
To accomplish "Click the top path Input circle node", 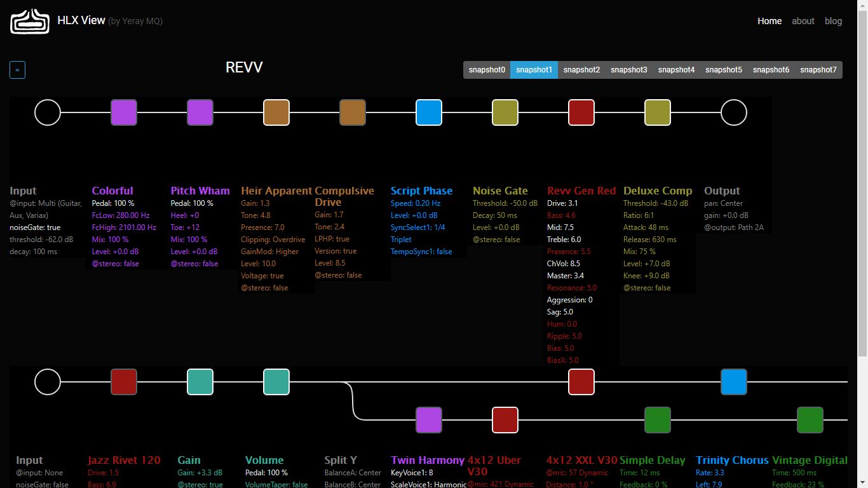I will (48, 112).
